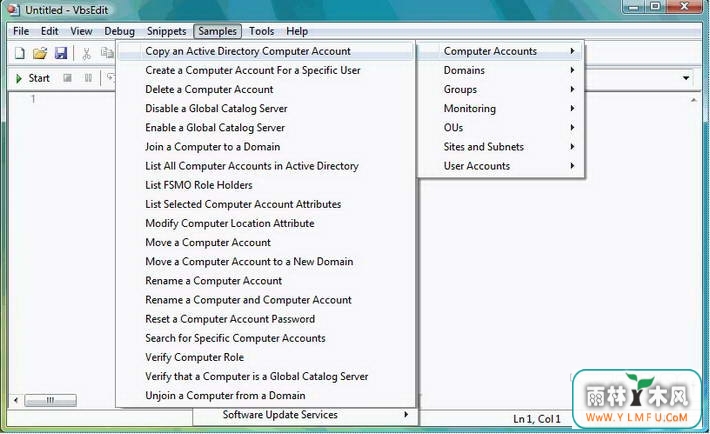Expand the User Accounts submenu

[500, 166]
